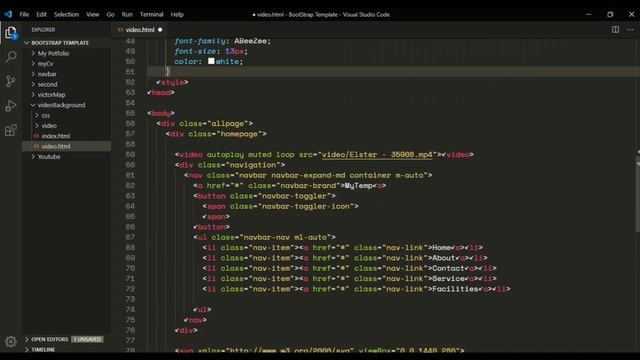Open the Explorer view in activity bar
Viewport: 640px width, 360px height.
[x=11, y=33]
